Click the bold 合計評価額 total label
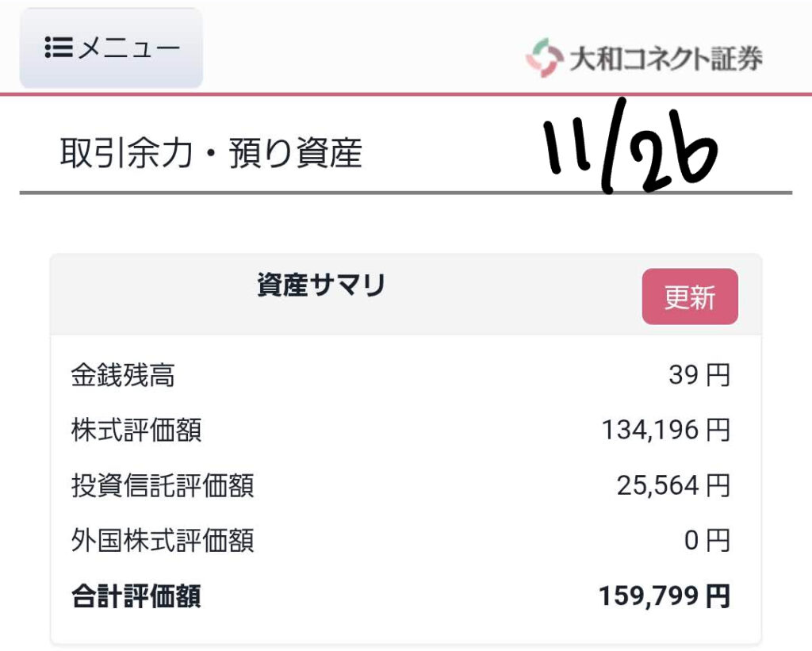 136,596
